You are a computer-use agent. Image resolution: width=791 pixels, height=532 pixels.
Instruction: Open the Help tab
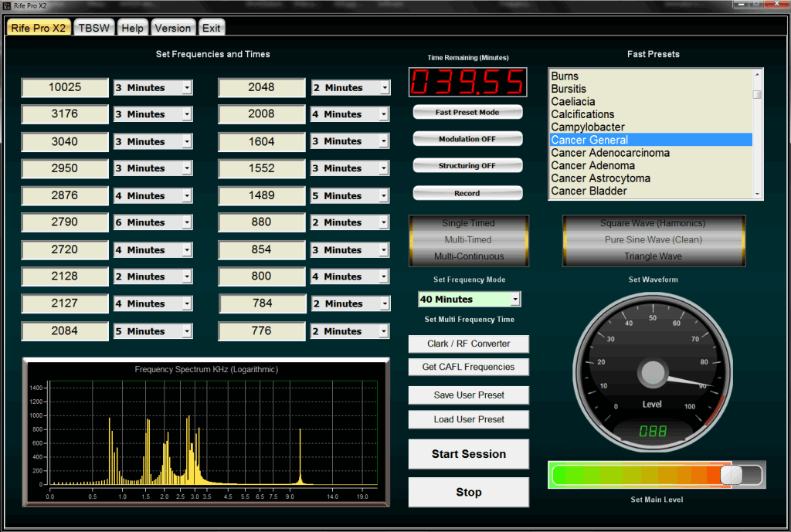pos(132,28)
